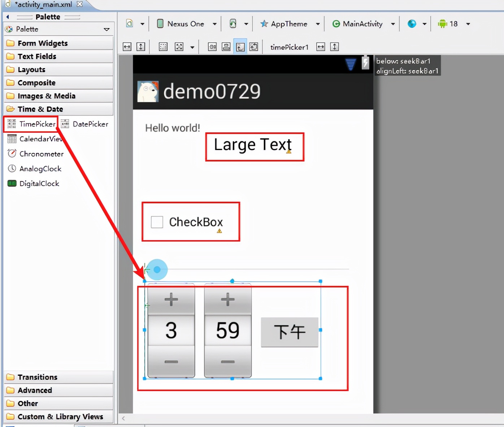
Task: Select the TimePicker widget in palette
Action: tap(32, 124)
